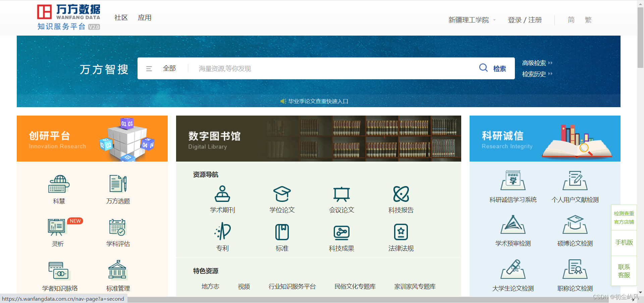The height and width of the screenshot is (303, 644).
Task: Open the 硕博论文检测 icon
Action: tap(575, 224)
